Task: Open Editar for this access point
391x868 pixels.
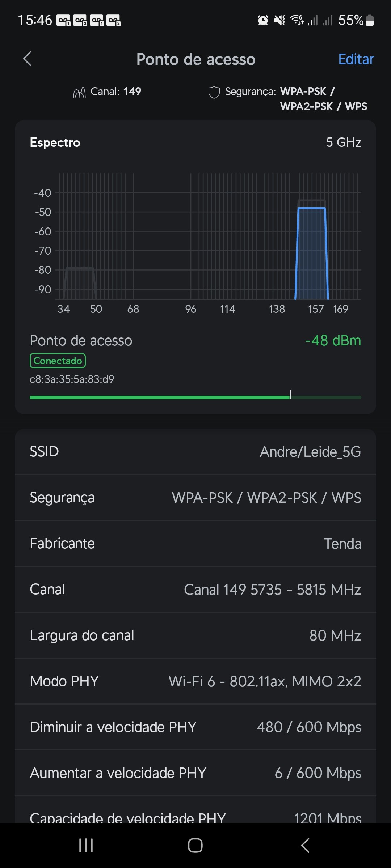Action: (x=356, y=59)
